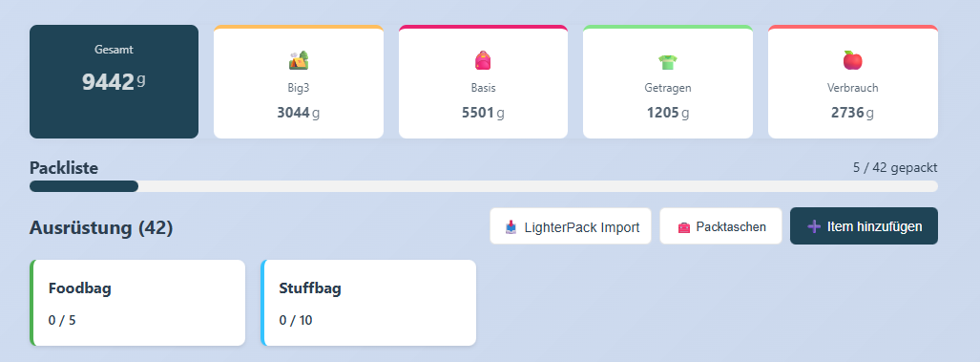Screen dimensions: 980x362
Task: Click the tent icon on Big3 card
Action: coord(298,60)
